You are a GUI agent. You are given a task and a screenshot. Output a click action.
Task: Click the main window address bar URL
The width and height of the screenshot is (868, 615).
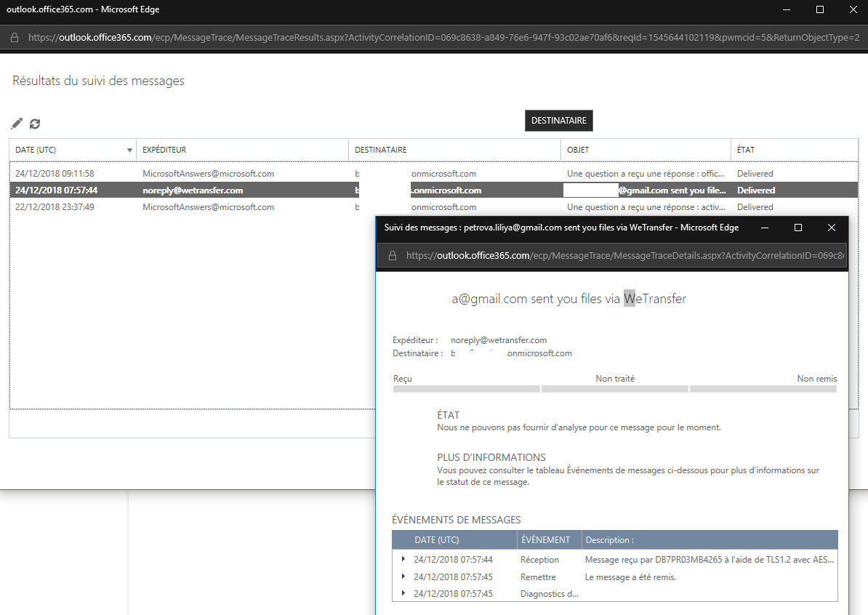pos(444,38)
